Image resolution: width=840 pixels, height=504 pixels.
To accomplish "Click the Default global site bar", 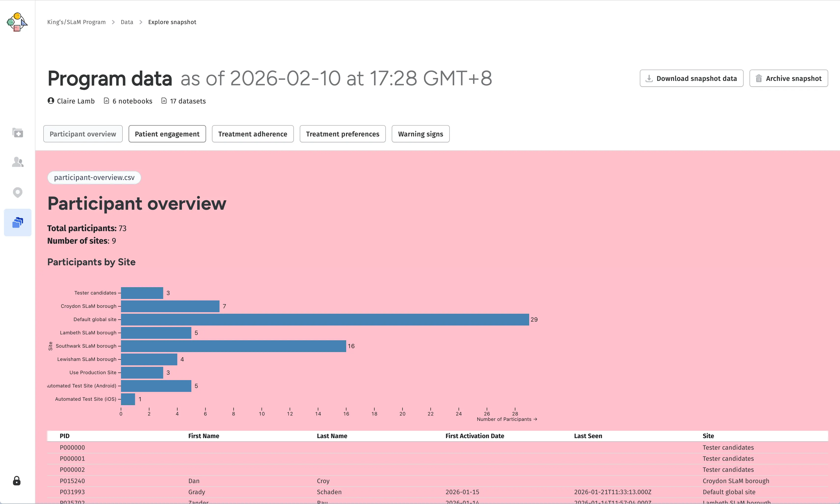I will pyautogui.click(x=324, y=320).
